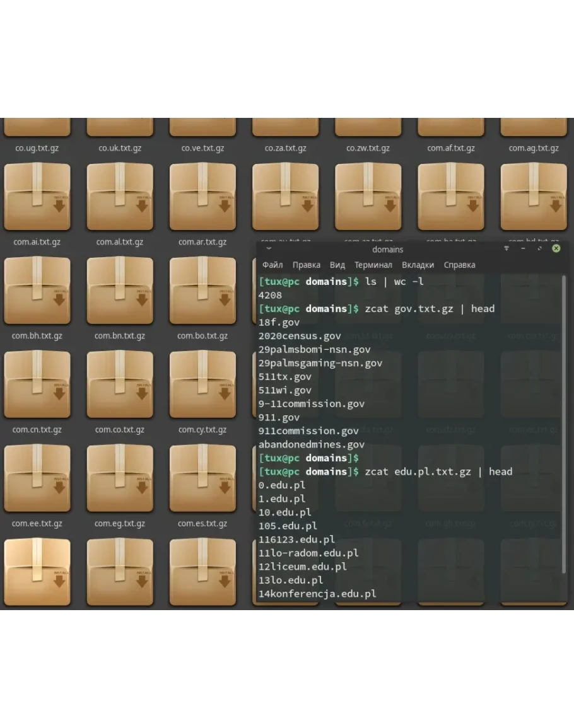Open the Вид menu in terminal
The height and width of the screenshot is (728, 574).
[337, 265]
